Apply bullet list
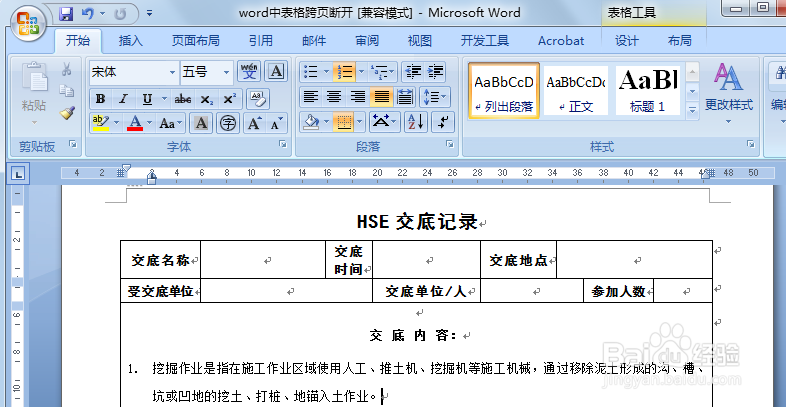 coord(311,72)
